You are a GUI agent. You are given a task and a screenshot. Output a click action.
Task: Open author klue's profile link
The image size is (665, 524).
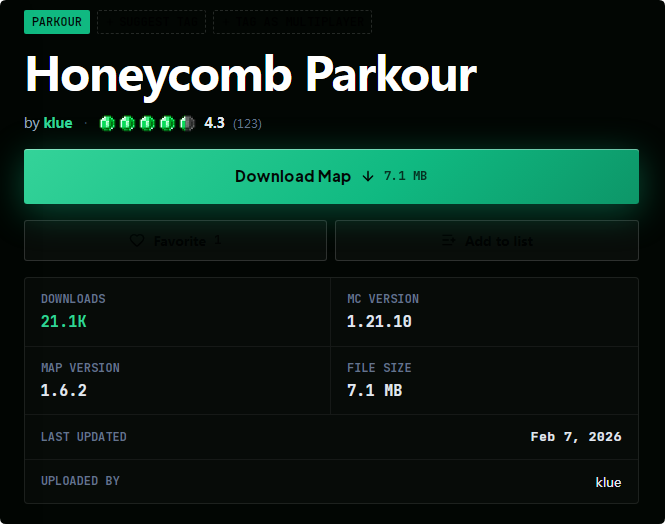[58, 123]
